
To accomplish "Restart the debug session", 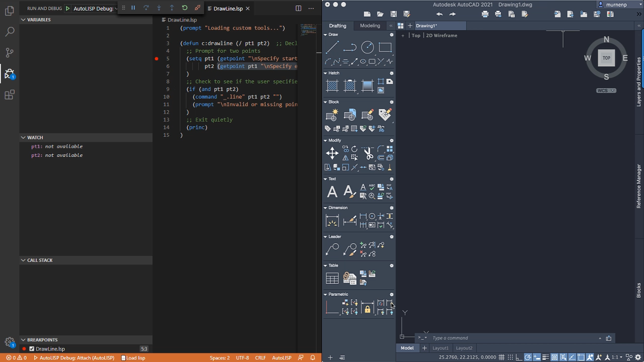I will coord(185,8).
